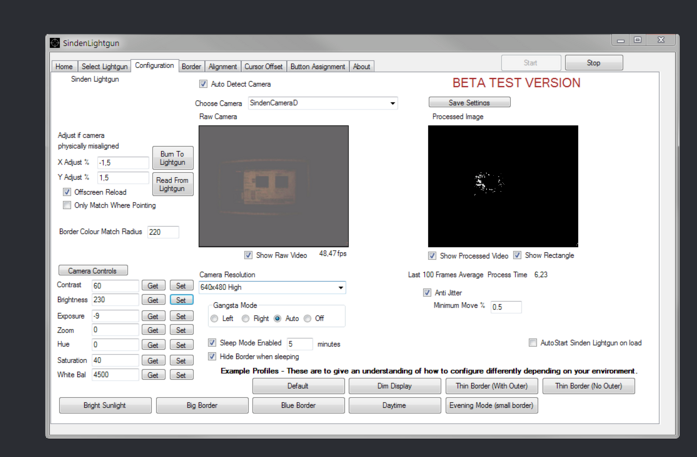Apply Thin Border (No Outer) profile

click(x=589, y=386)
